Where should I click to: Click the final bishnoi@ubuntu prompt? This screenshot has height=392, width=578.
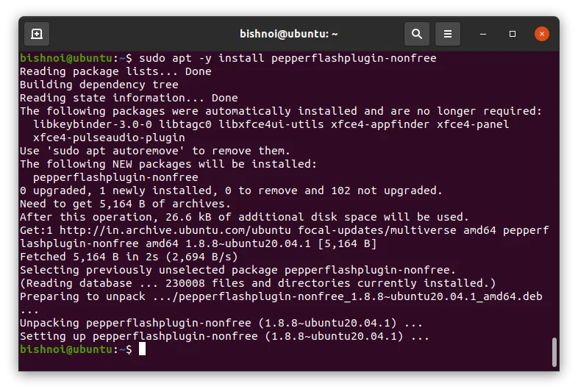coord(76,349)
